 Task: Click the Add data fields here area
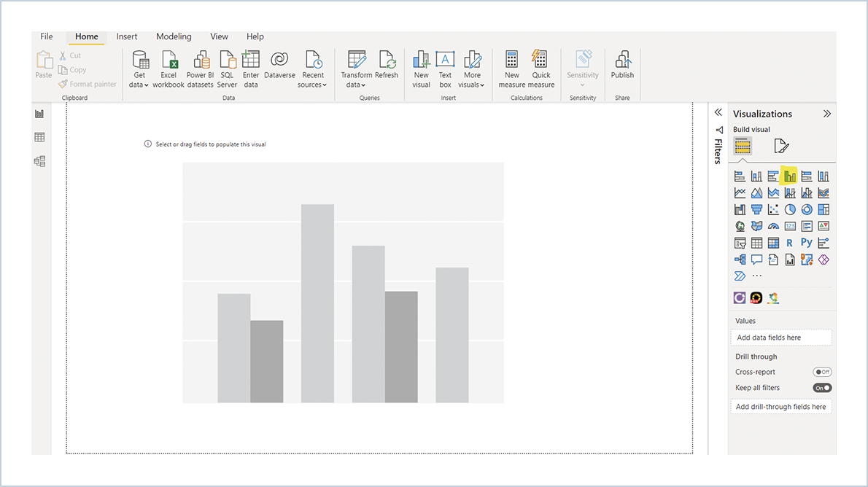[x=780, y=337]
